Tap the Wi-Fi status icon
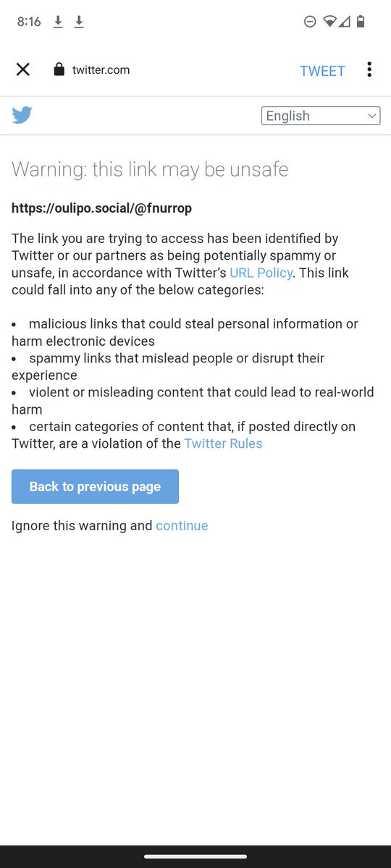This screenshot has width=391, height=868. click(329, 22)
